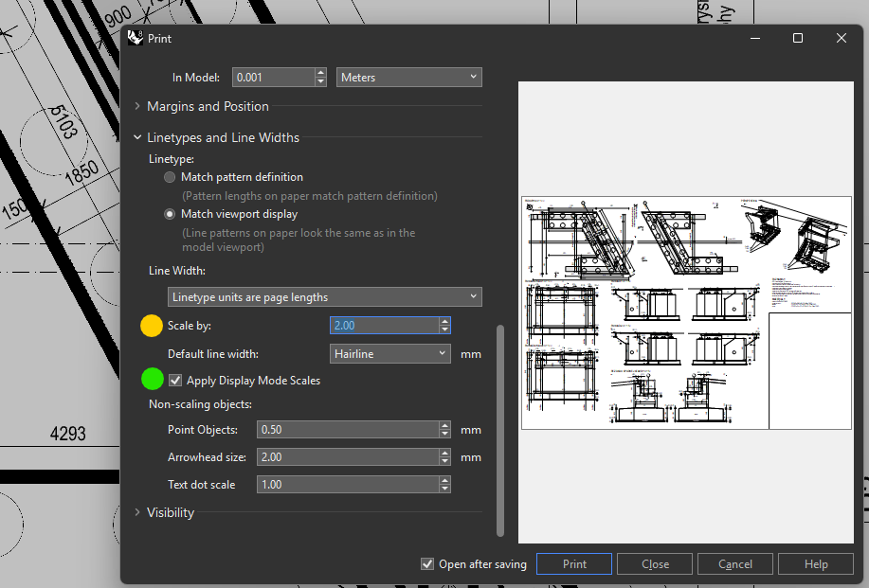Click the green circle marker beside Apply Display Mode Scales

pos(152,380)
